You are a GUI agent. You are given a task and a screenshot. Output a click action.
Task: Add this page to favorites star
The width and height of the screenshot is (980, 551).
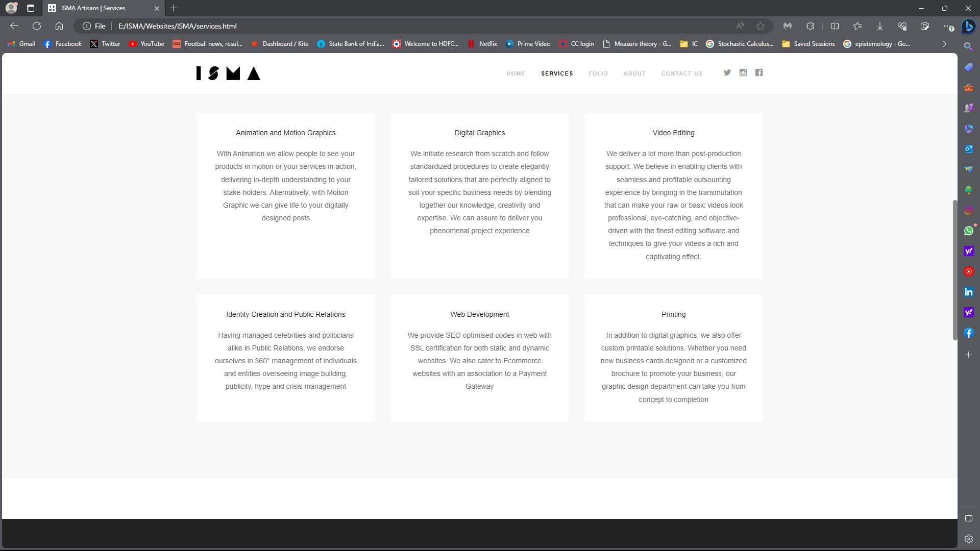coord(761,26)
